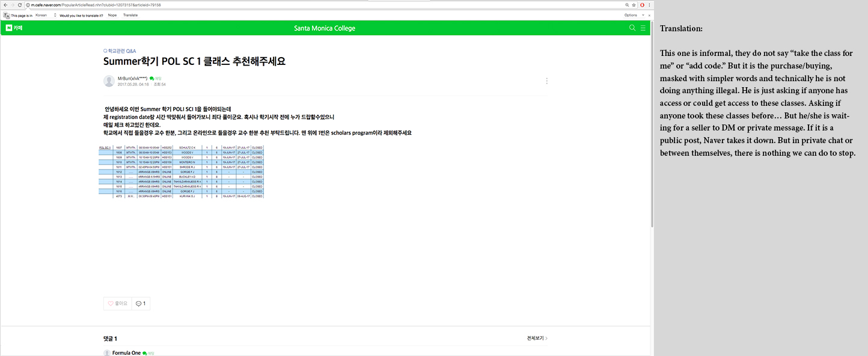
Task: Reload the page with the refresh icon
Action: [x=21, y=5]
